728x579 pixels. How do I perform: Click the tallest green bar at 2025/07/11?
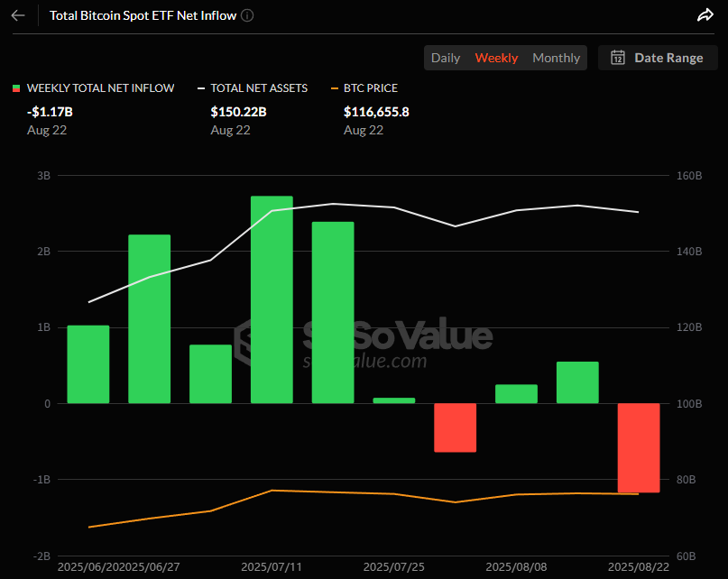pos(272,299)
